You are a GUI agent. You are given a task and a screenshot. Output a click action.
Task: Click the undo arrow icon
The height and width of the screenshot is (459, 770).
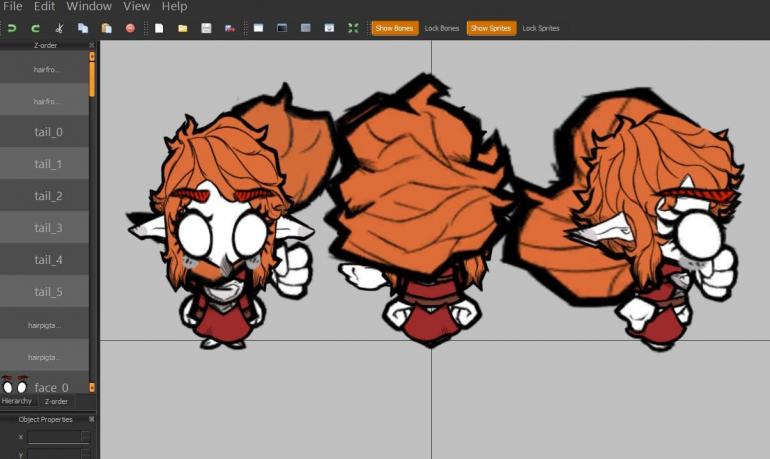[x=12, y=28]
